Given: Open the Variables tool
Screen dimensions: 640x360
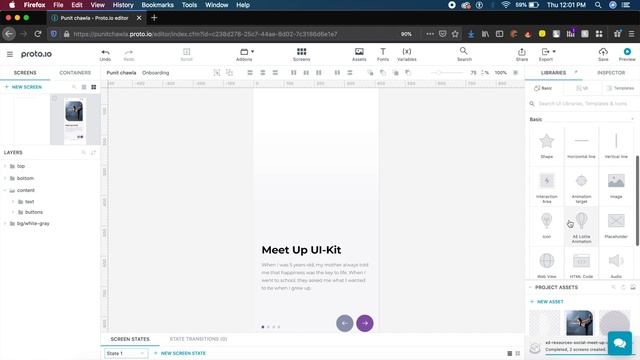Looking at the screenshot, I should click(x=407, y=51).
